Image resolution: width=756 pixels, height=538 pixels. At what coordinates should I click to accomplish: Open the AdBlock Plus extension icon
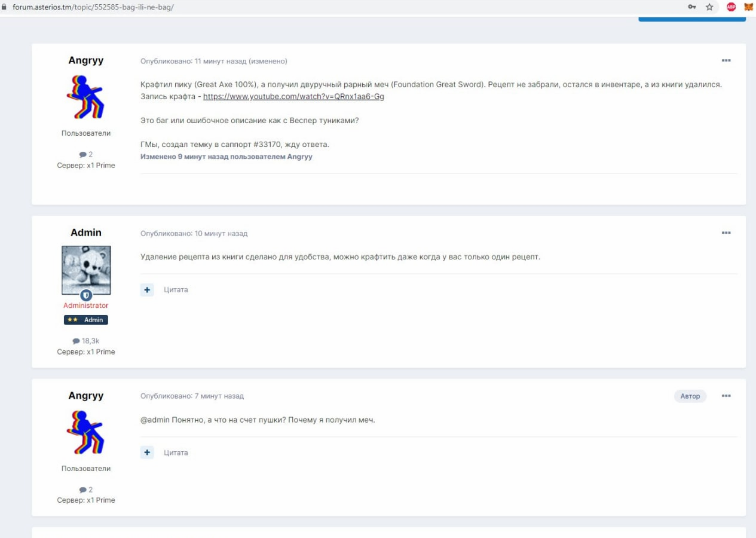pyautogui.click(x=731, y=7)
